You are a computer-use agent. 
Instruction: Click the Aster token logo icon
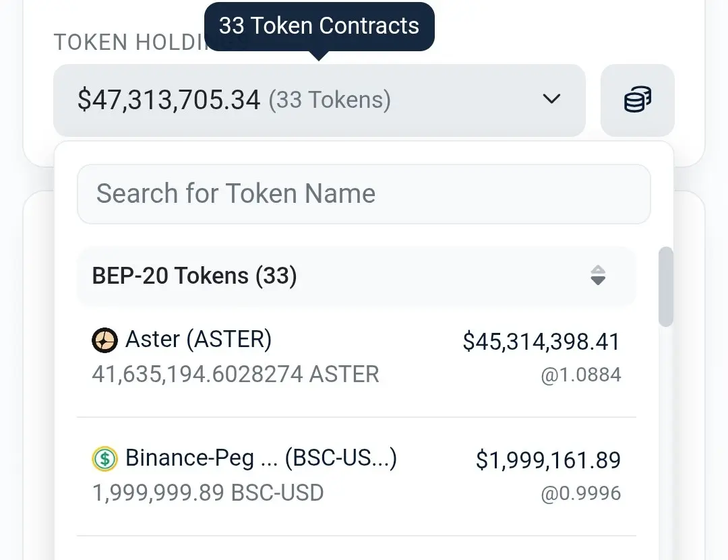click(104, 340)
